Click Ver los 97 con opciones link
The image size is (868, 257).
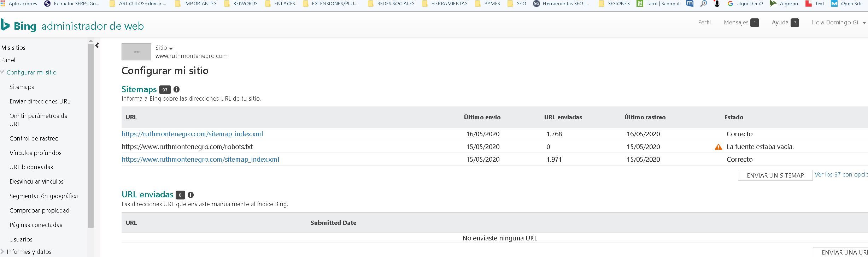coord(841,174)
